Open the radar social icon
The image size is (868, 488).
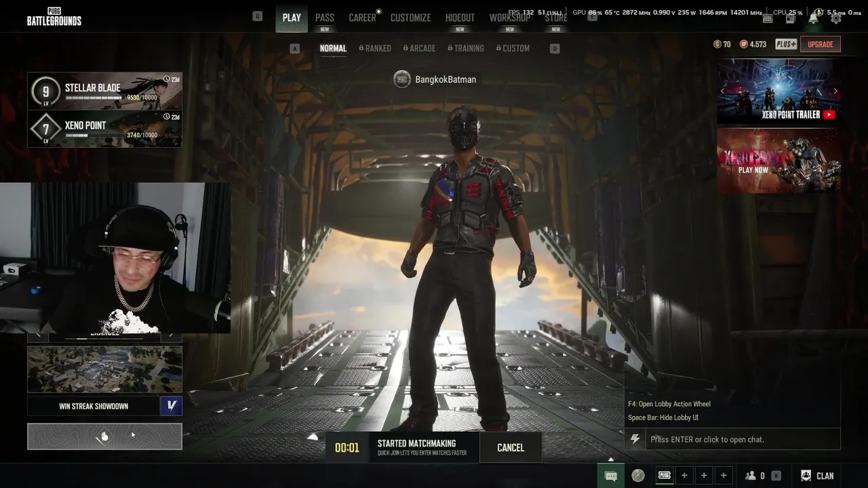pyautogui.click(x=638, y=476)
